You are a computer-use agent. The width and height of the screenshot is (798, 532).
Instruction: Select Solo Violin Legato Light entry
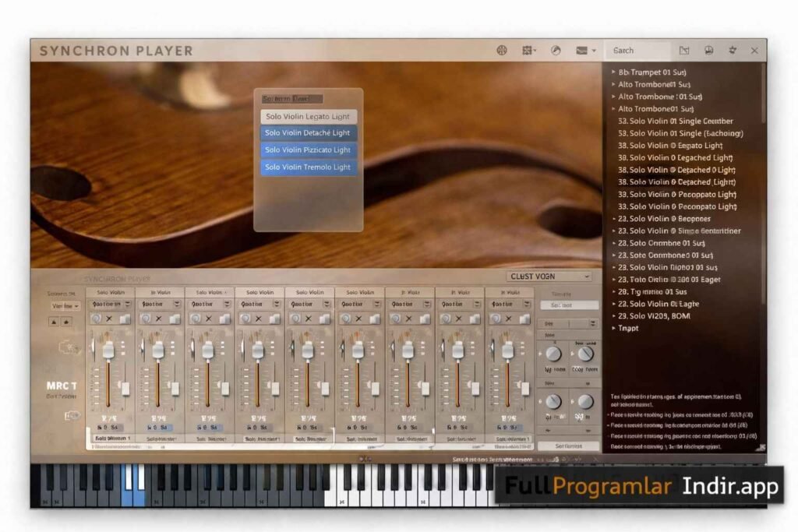pyautogui.click(x=309, y=117)
